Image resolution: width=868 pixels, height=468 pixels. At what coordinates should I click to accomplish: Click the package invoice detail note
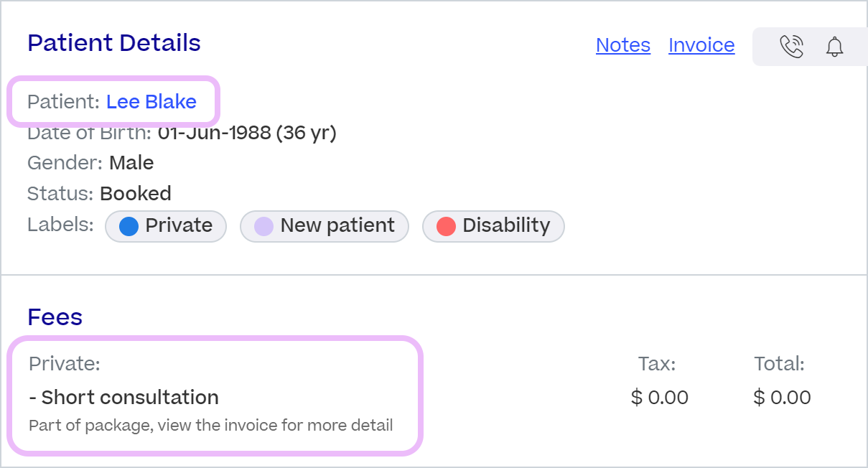211,425
